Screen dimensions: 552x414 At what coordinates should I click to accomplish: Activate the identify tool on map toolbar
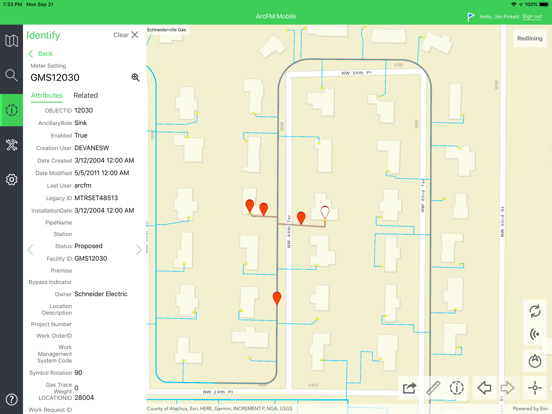[x=457, y=388]
